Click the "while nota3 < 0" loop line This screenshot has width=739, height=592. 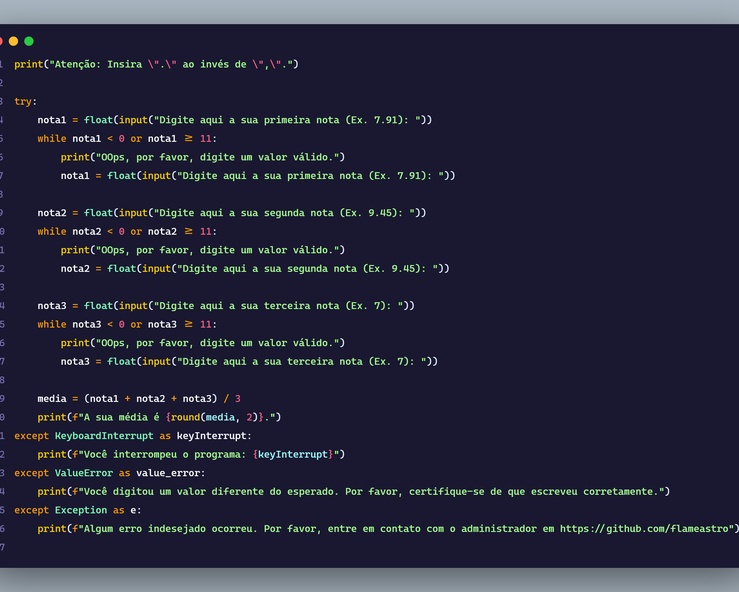click(x=126, y=324)
